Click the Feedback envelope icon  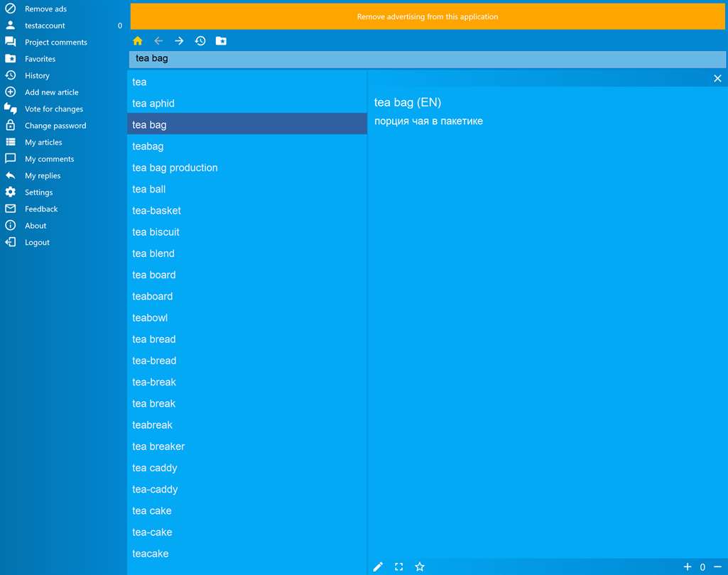click(10, 209)
